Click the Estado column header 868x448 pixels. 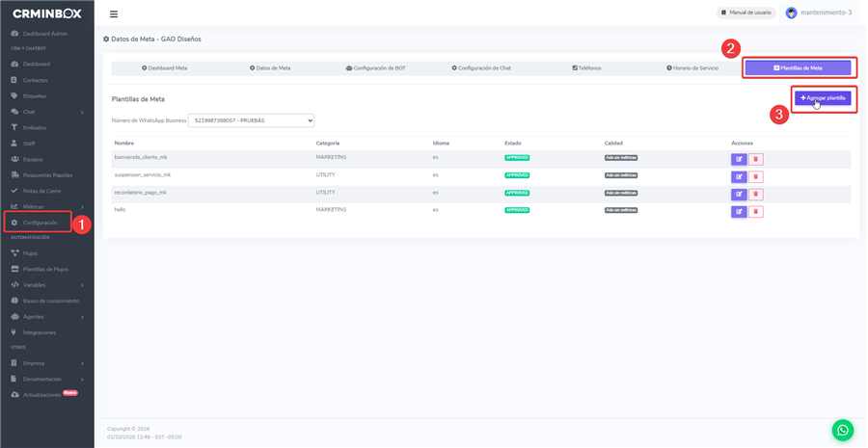tap(513, 144)
